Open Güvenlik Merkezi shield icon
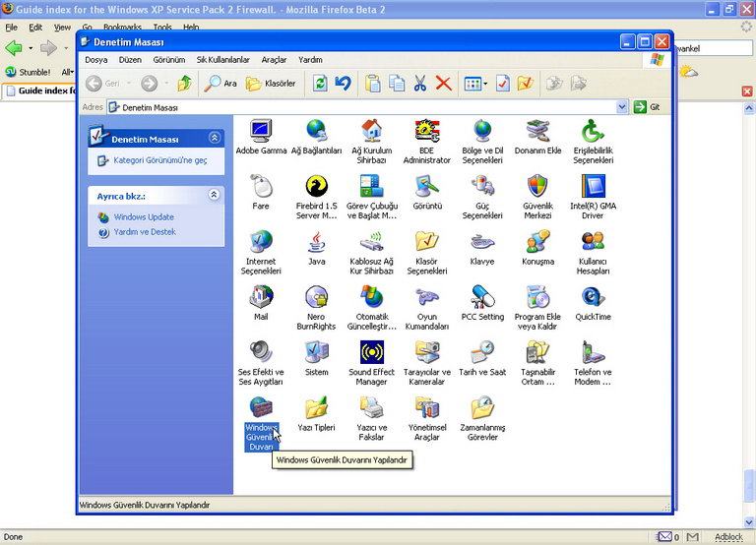Viewport: 756px width, 545px height. click(x=537, y=187)
